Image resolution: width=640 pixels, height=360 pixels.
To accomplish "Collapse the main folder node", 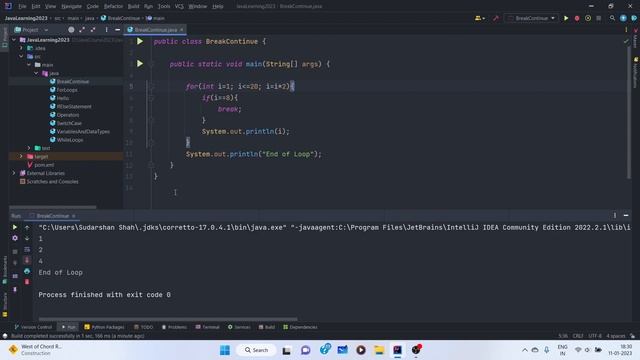I will [x=29, y=65].
